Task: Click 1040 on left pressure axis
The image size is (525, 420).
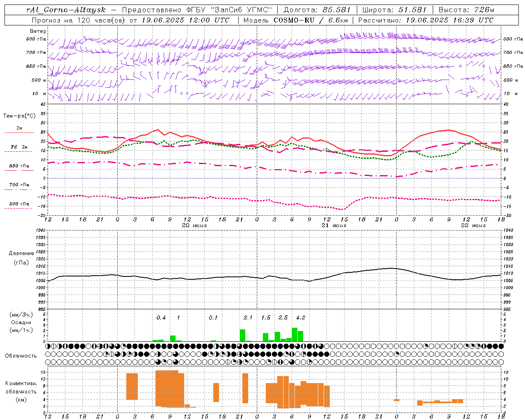Action: coord(41,230)
